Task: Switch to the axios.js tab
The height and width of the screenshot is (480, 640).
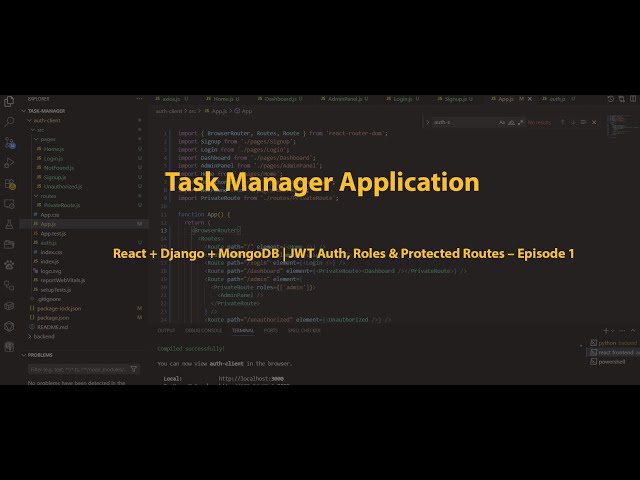Action: click(x=171, y=99)
